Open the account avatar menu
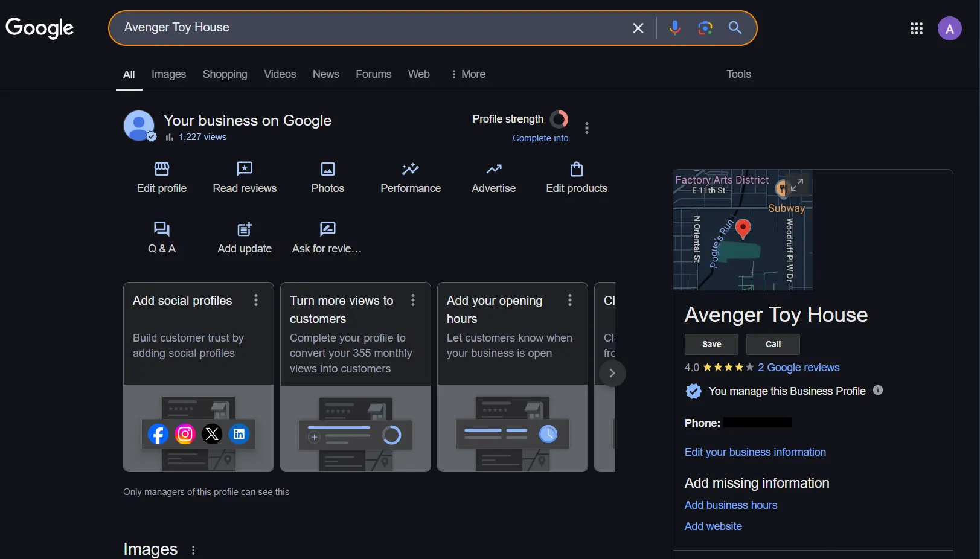The height and width of the screenshot is (559, 980). click(949, 28)
